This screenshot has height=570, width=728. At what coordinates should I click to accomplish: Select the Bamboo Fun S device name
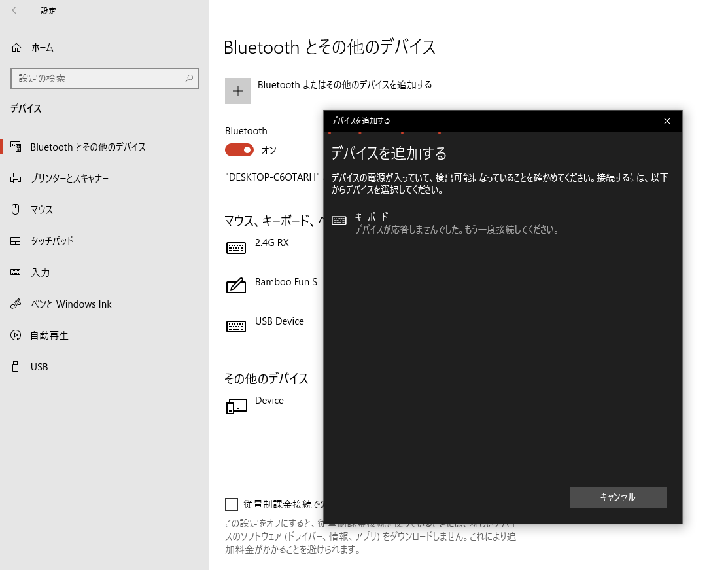pos(286,282)
